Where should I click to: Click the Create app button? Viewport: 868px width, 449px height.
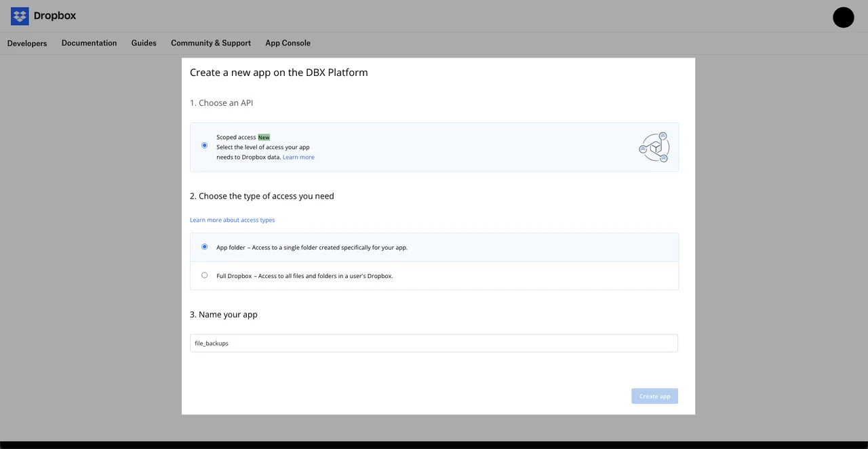(x=654, y=396)
